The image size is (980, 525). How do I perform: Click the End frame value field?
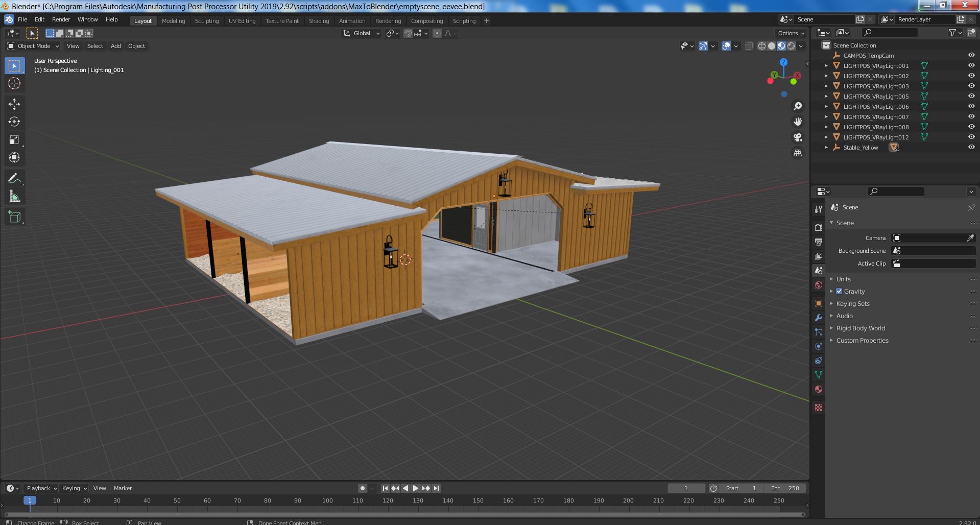tap(785, 488)
